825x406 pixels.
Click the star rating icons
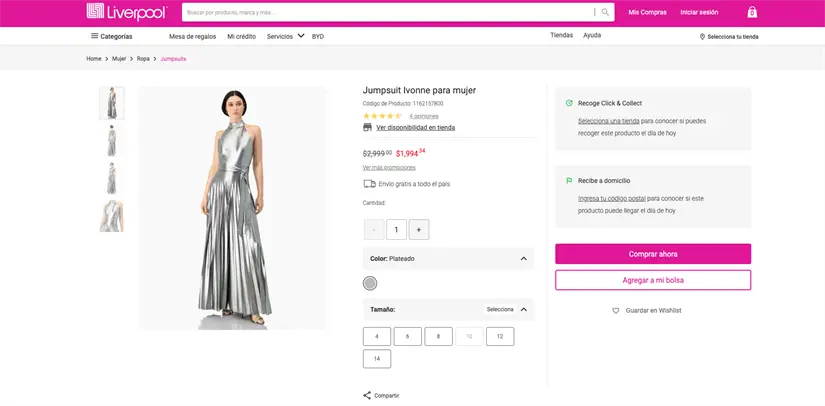382,116
